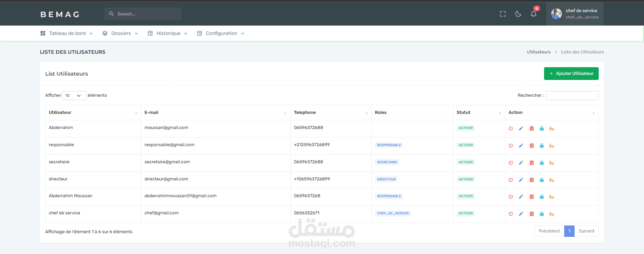Open role icon in chef@gmail.com row

tap(551, 214)
